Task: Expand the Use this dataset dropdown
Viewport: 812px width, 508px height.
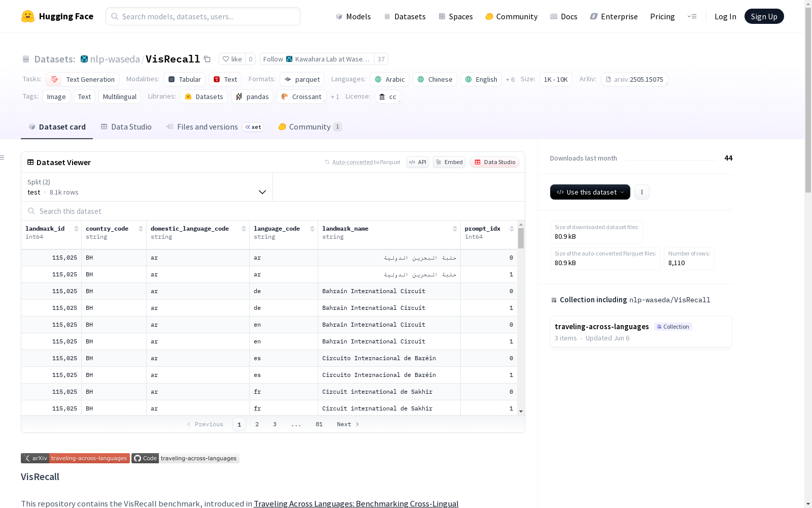Action: [590, 192]
